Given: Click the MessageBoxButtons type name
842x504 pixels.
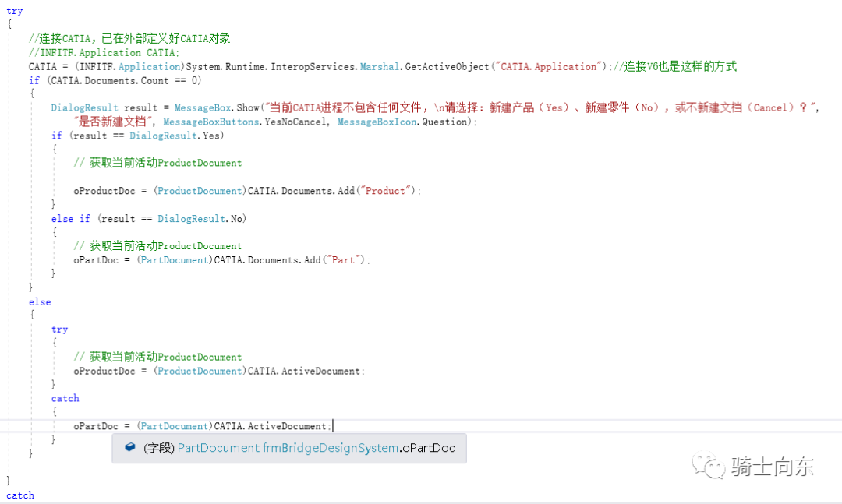Looking at the screenshot, I should (x=211, y=122).
